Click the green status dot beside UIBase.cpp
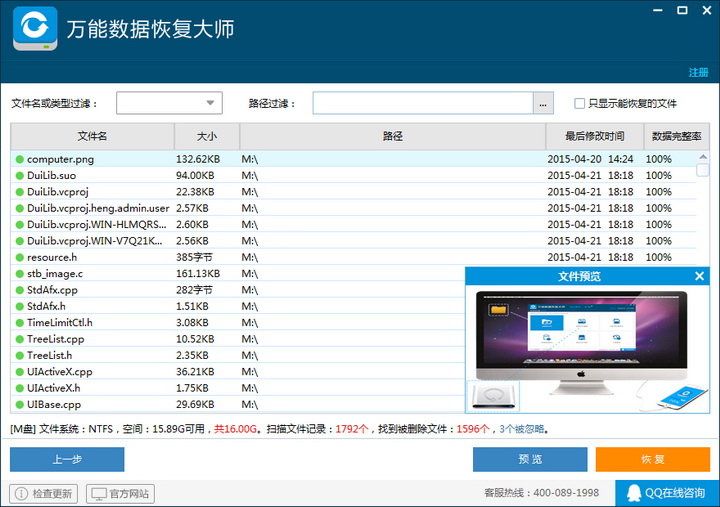Viewport: 720px width, 507px height. coord(19,405)
